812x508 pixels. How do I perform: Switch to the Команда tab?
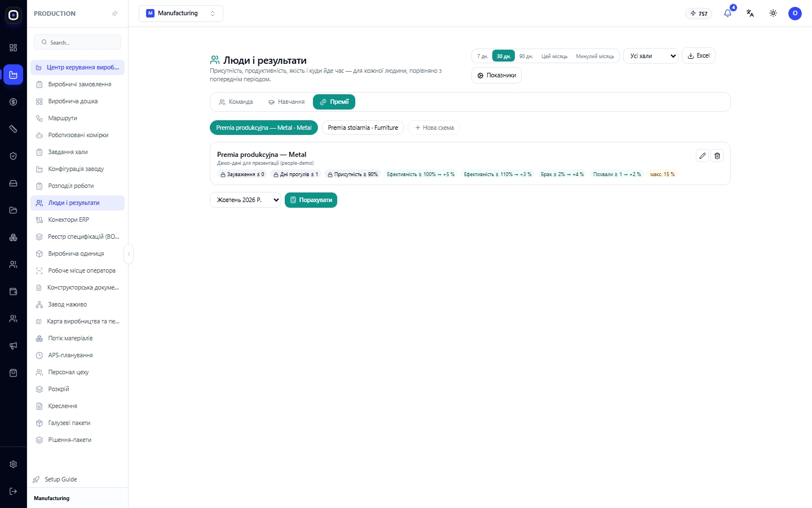[x=236, y=102]
